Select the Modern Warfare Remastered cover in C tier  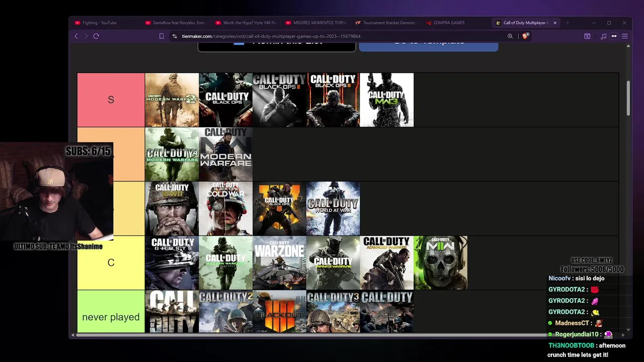226,262
